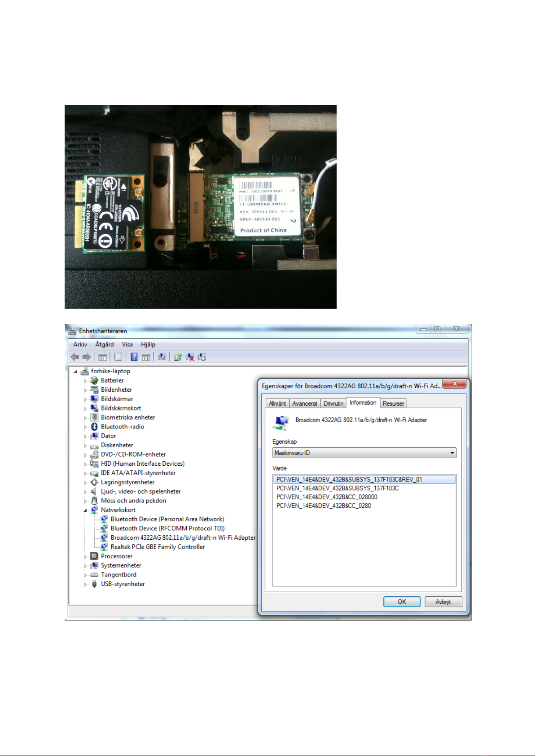Select the first hardware ID value line
Screen dimensions: 535x756
pos(364,480)
